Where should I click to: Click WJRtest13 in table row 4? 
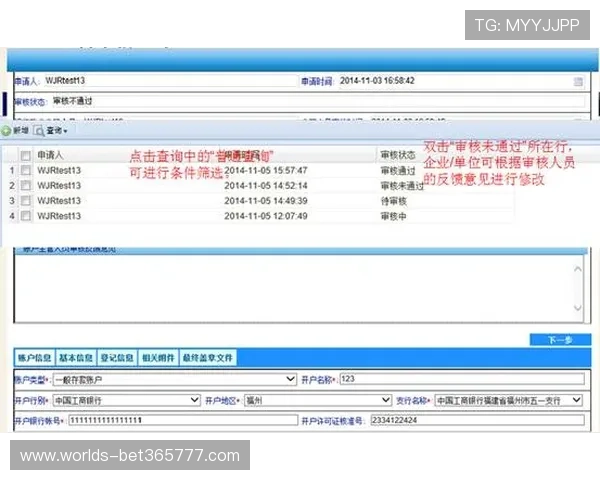(59, 216)
